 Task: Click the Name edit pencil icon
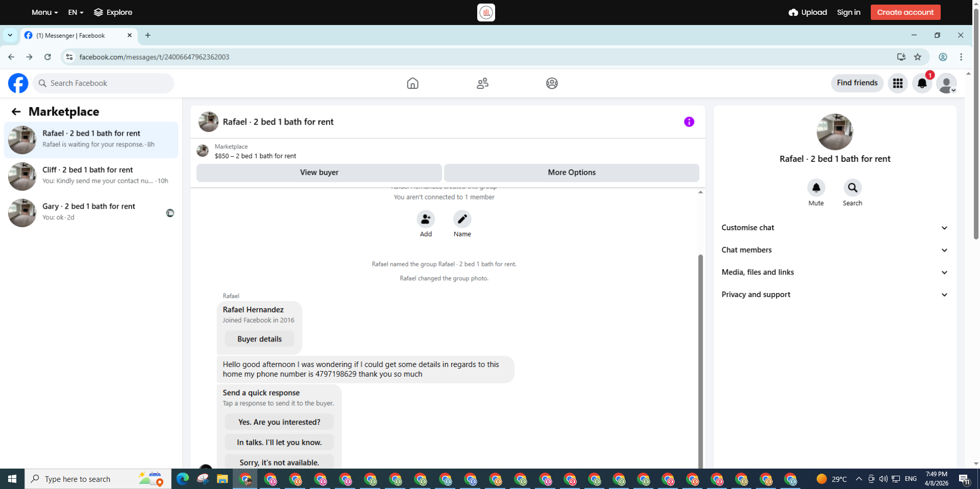[462, 219]
